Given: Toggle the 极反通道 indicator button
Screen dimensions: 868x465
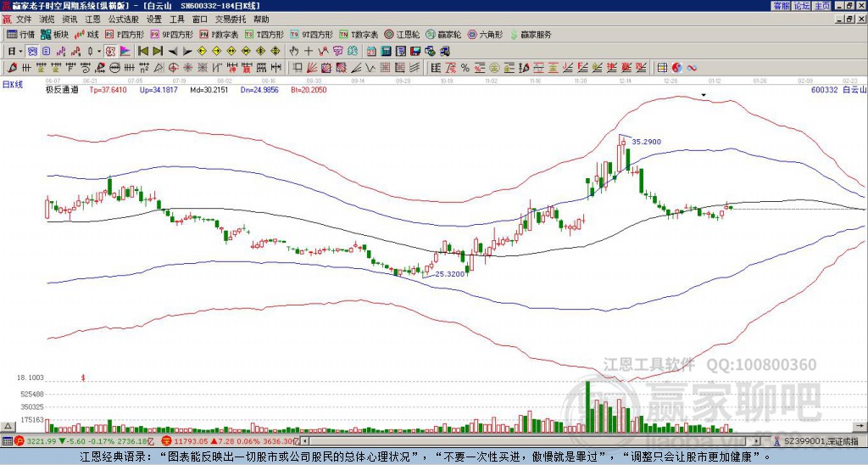Looking at the screenshot, I should (x=62, y=88).
